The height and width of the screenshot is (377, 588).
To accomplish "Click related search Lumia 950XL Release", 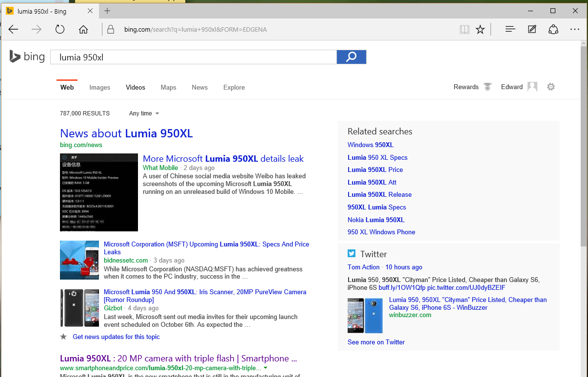I will (x=380, y=194).
